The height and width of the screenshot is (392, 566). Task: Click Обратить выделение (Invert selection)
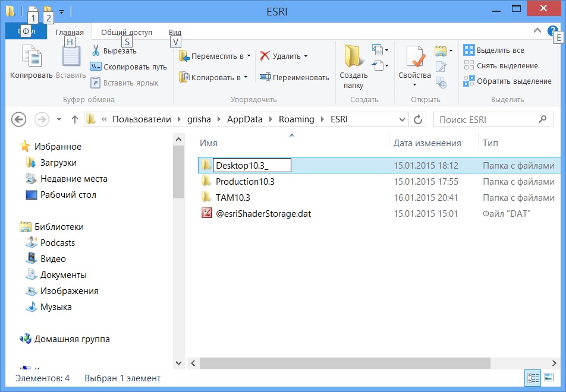point(508,81)
